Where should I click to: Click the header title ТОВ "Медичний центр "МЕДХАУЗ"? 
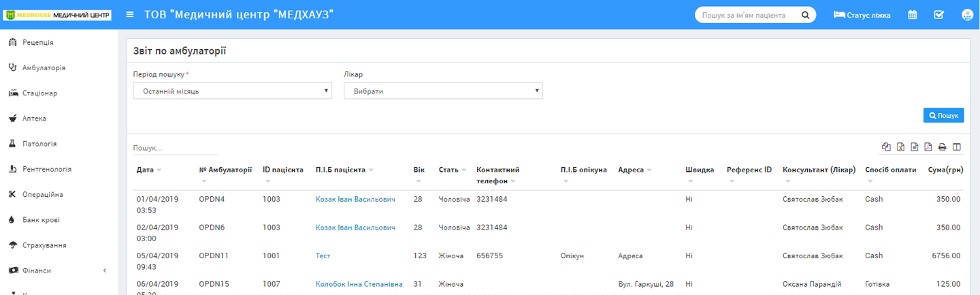(239, 14)
